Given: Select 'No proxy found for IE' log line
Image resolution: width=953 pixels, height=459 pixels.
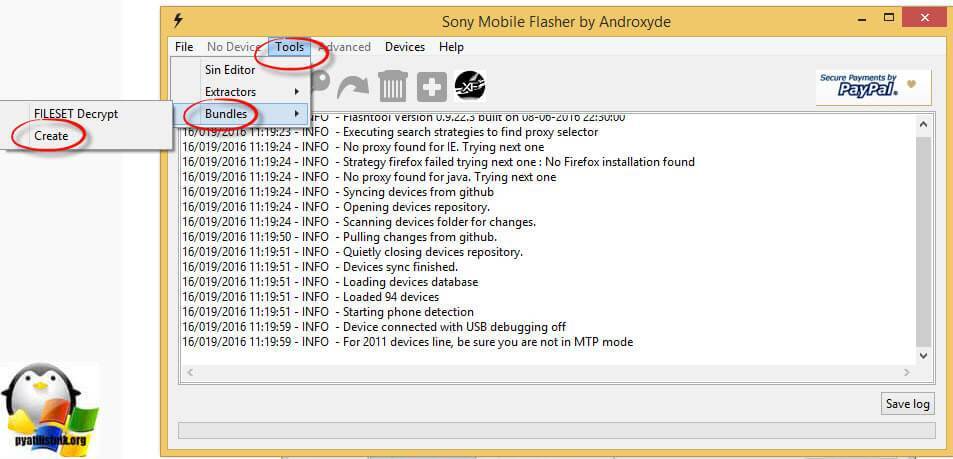Looking at the screenshot, I should [x=363, y=147].
